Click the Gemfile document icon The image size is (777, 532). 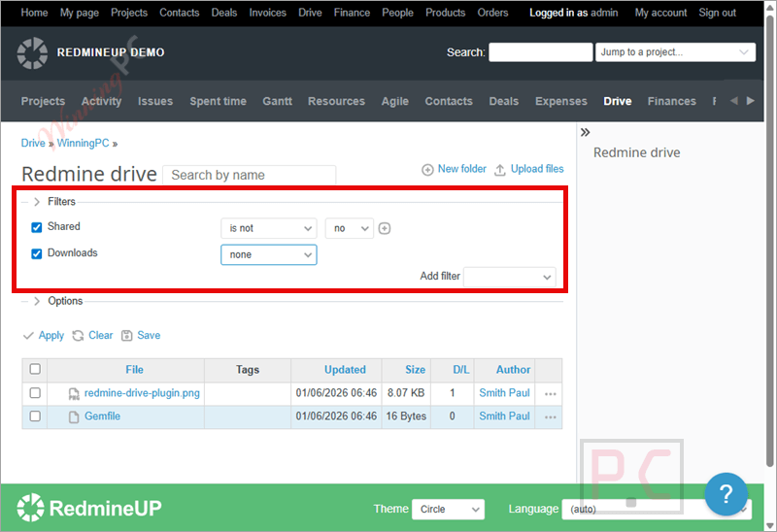pos(74,417)
